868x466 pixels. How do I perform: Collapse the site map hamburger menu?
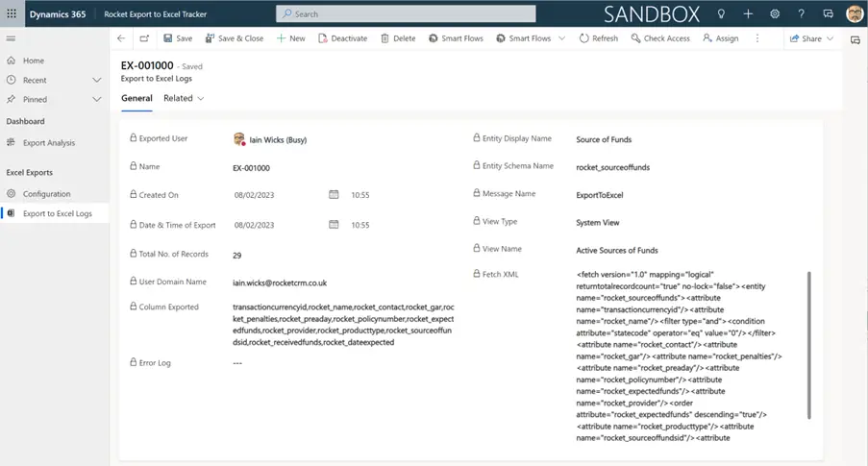click(12, 38)
